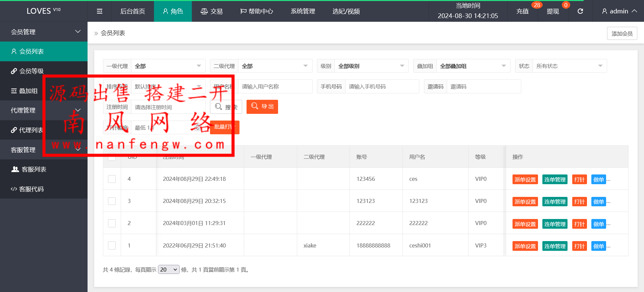Click 派单设置 for user ces
The image size is (644, 292).
click(x=525, y=179)
